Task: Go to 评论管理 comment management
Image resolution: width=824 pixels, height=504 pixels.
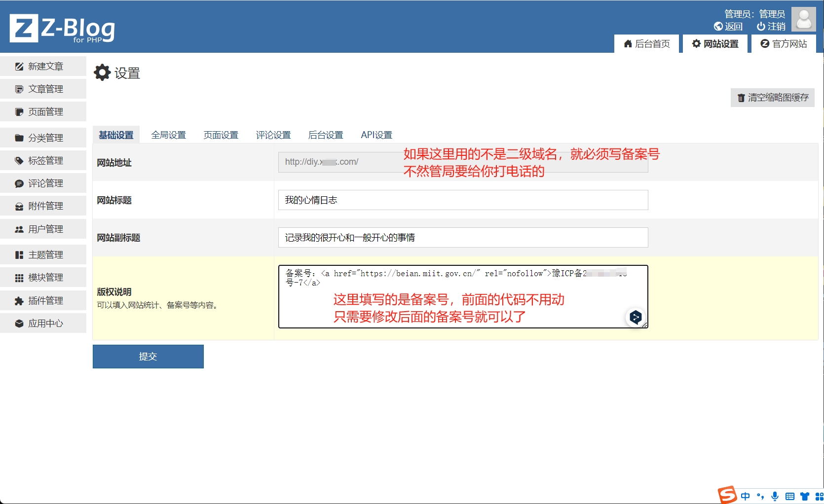Action: tap(45, 183)
